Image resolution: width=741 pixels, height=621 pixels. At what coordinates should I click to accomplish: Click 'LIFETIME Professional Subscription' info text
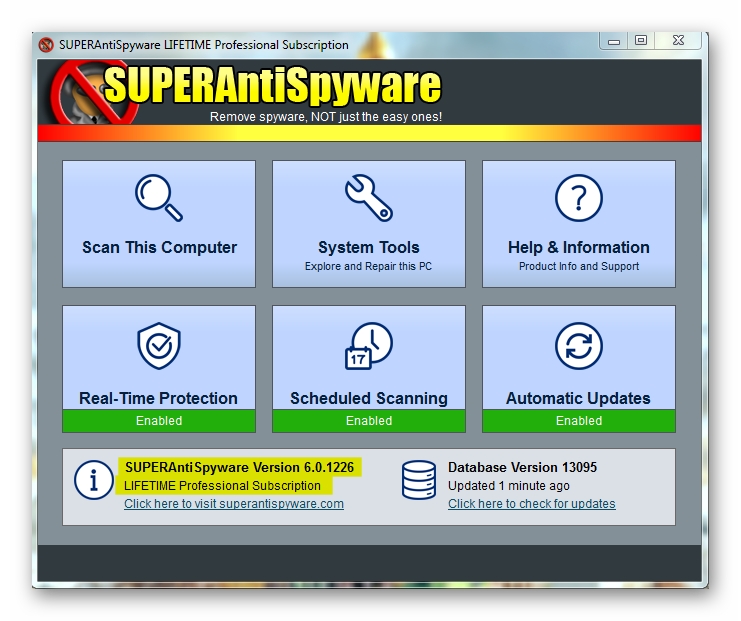click(222, 486)
